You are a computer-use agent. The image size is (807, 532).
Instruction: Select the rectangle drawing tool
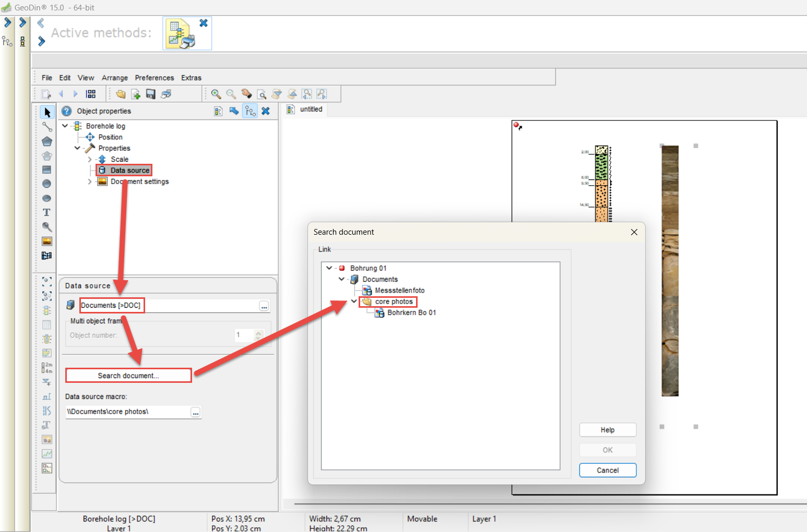click(x=47, y=170)
